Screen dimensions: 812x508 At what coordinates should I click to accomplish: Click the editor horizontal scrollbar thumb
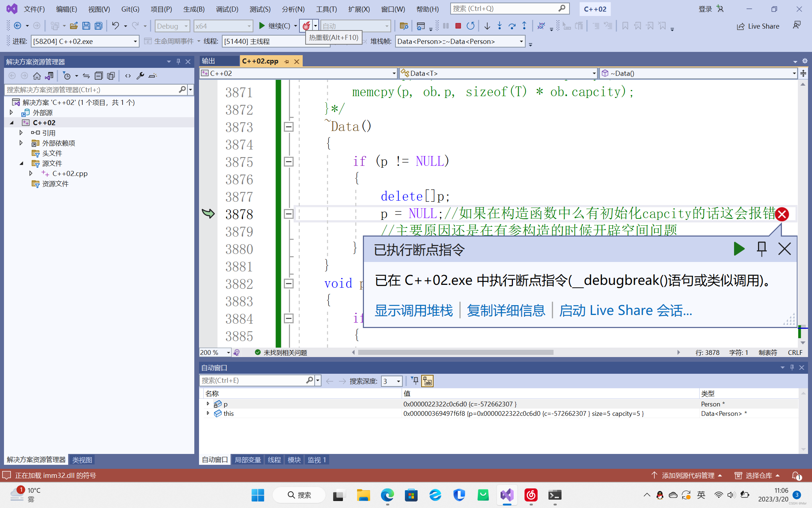pos(455,352)
